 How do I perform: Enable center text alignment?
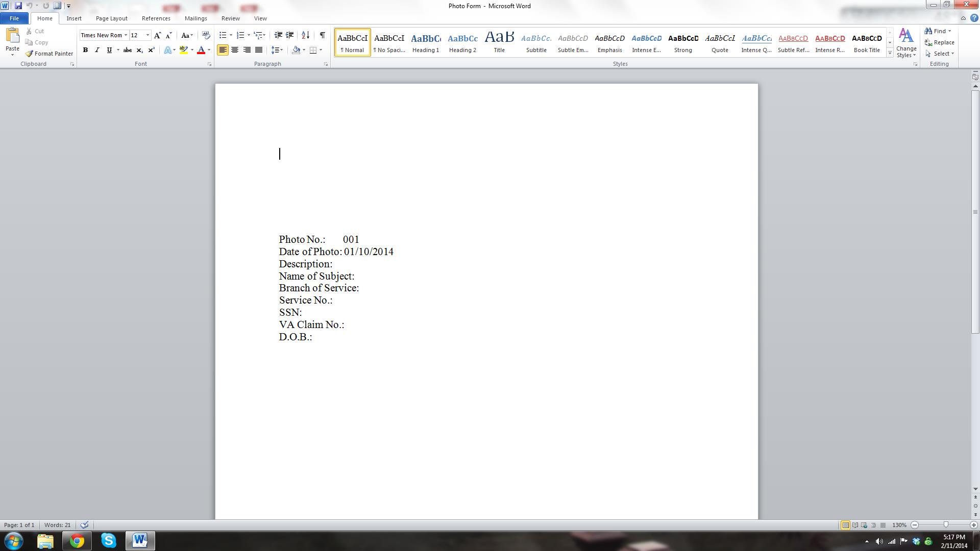coord(235,50)
